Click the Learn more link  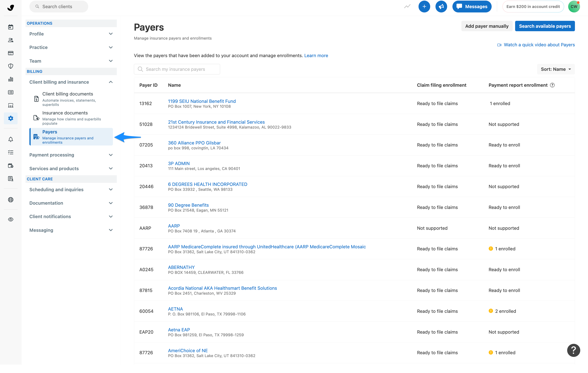(x=316, y=56)
